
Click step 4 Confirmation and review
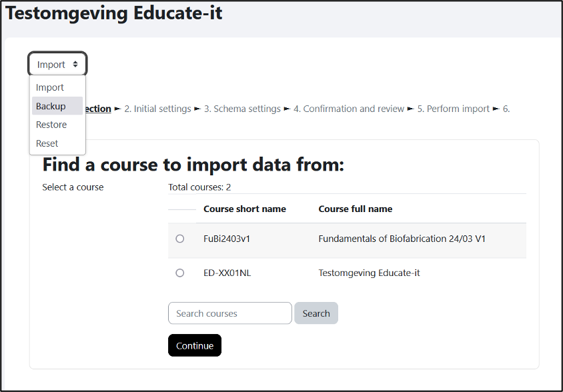pos(349,109)
